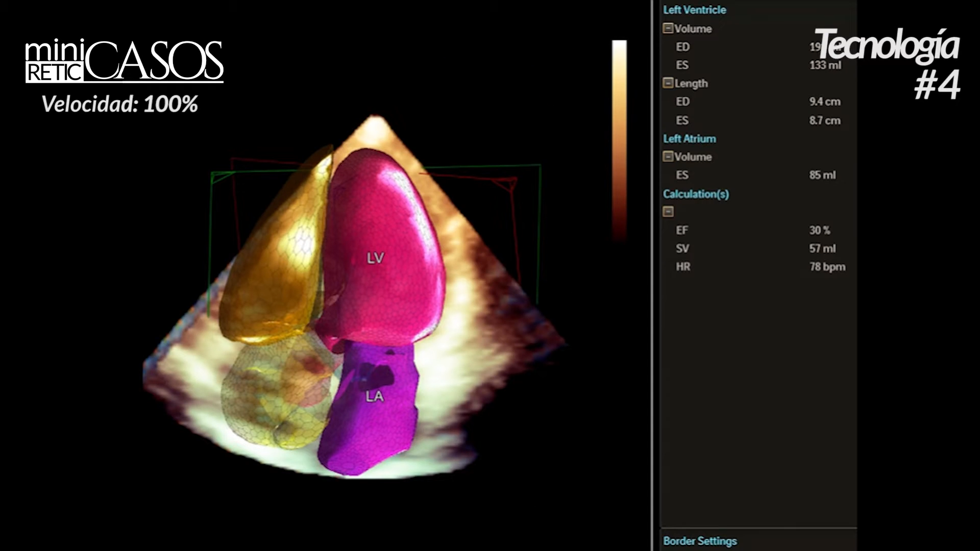Collapse the Left Ventricle Volume section
This screenshot has width=980, height=551.
[668, 28]
